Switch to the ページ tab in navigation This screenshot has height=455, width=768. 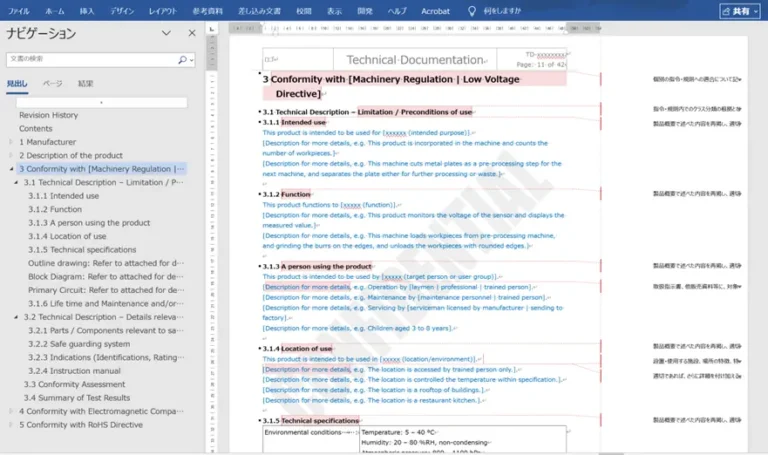pos(52,83)
